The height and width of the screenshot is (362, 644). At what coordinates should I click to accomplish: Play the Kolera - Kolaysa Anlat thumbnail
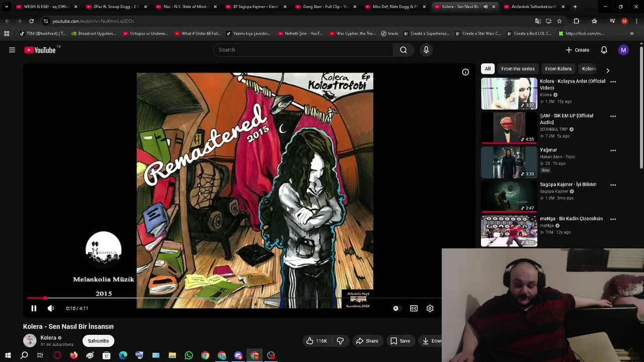click(509, 94)
